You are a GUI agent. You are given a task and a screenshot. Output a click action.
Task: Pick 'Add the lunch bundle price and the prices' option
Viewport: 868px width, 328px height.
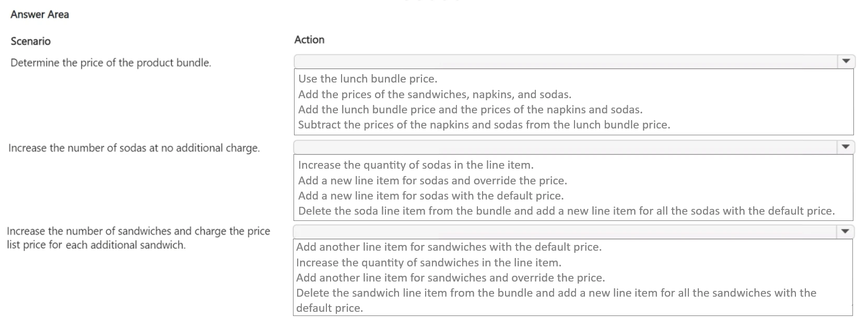pos(470,110)
